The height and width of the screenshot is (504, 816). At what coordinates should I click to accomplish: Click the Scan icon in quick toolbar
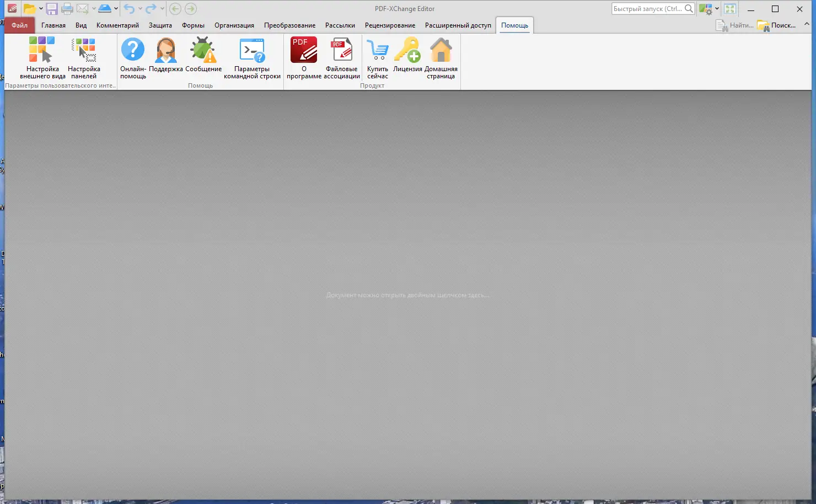coord(105,9)
